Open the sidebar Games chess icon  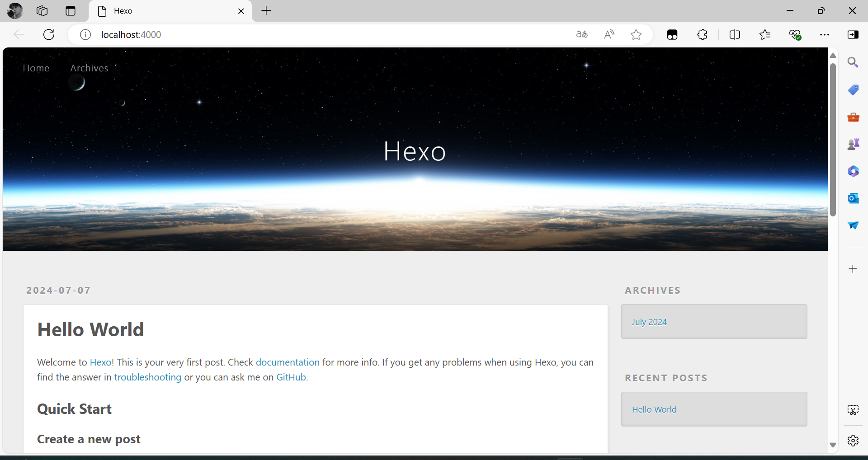coord(853,144)
